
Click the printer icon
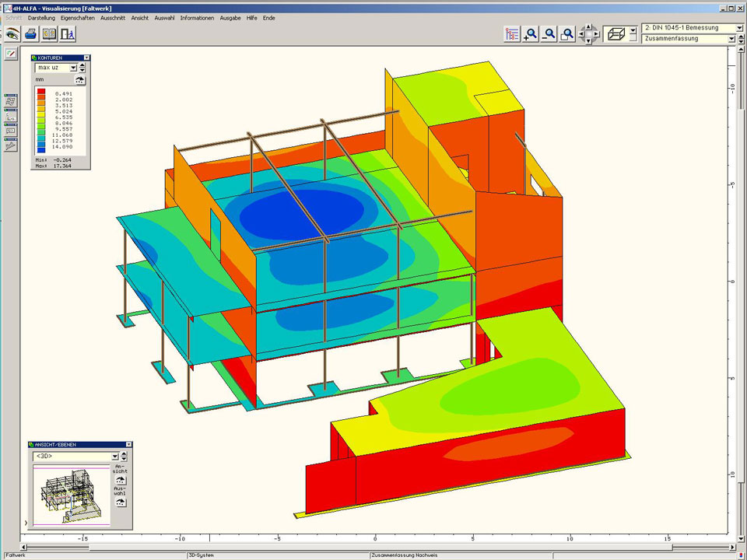point(30,34)
